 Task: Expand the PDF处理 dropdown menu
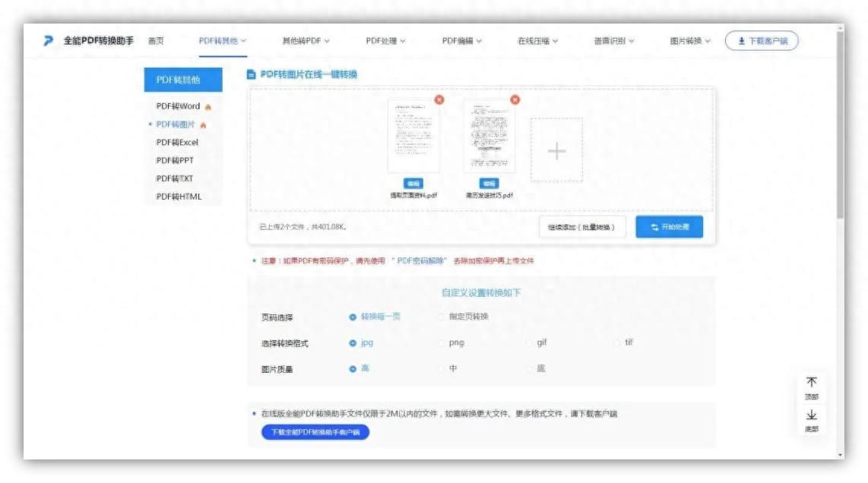pos(385,41)
